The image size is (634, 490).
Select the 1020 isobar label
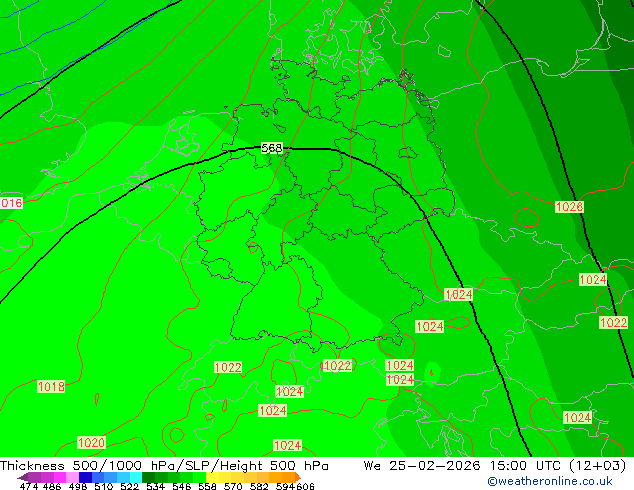point(91,442)
